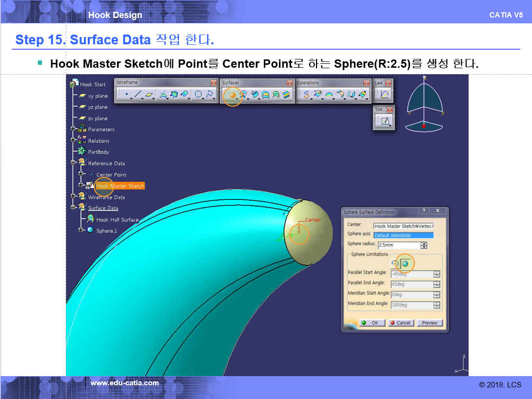Select Hook Half Surface in the tree
Image resolution: width=532 pixels, height=399 pixels.
[x=117, y=220]
